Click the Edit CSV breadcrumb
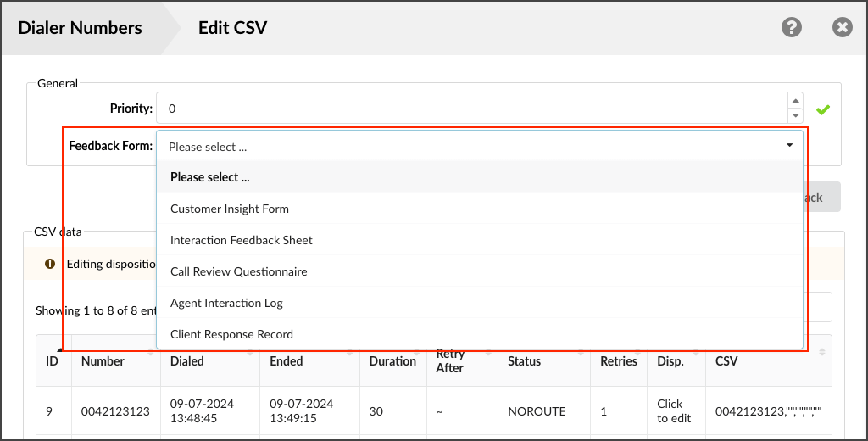The width and height of the screenshot is (868, 441). point(232,28)
